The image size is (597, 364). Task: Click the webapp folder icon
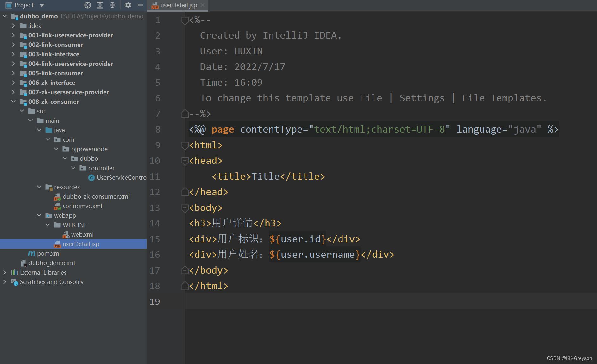point(49,215)
